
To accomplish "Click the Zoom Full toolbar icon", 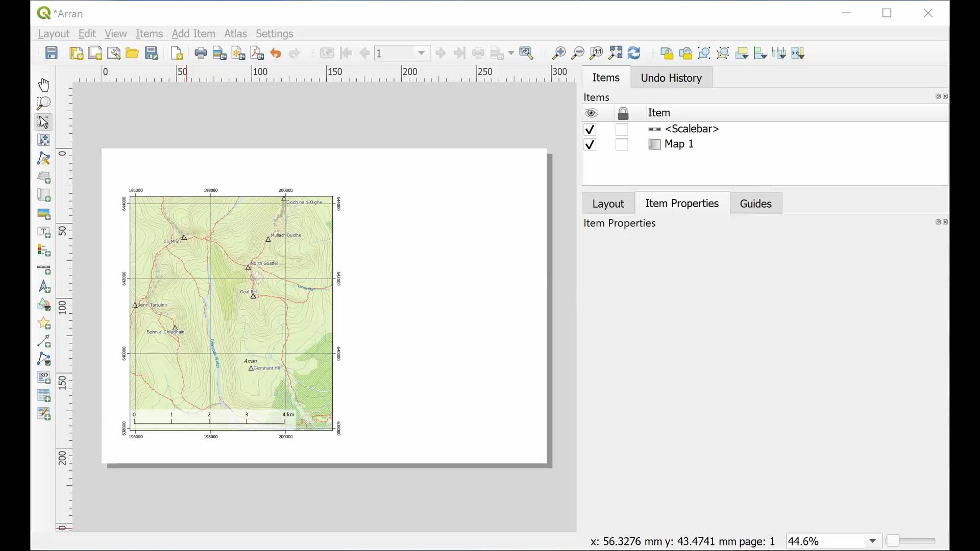I will (616, 53).
